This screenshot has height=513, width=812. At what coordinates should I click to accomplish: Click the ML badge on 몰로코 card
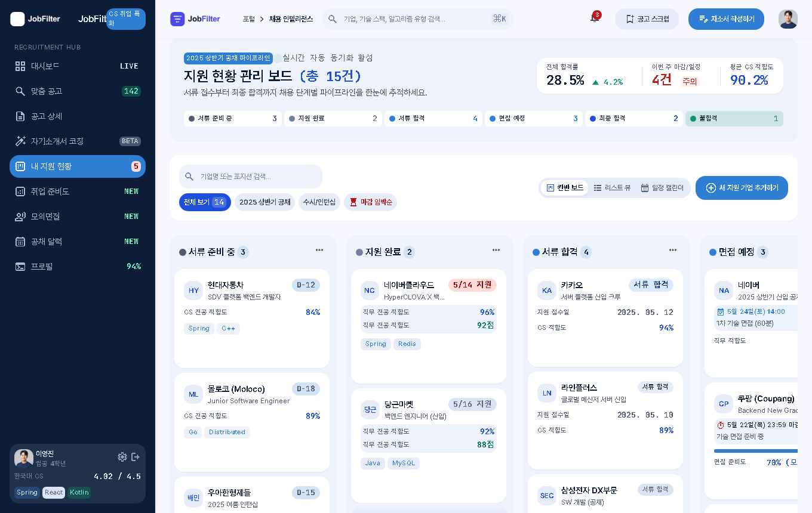193,394
